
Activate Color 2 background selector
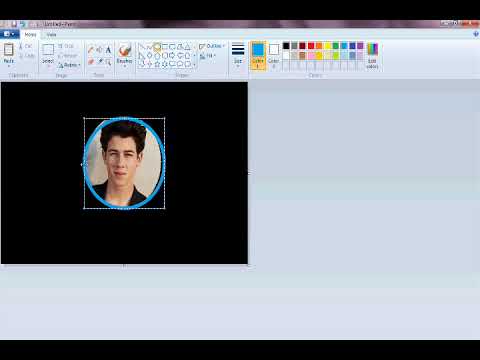click(274, 55)
